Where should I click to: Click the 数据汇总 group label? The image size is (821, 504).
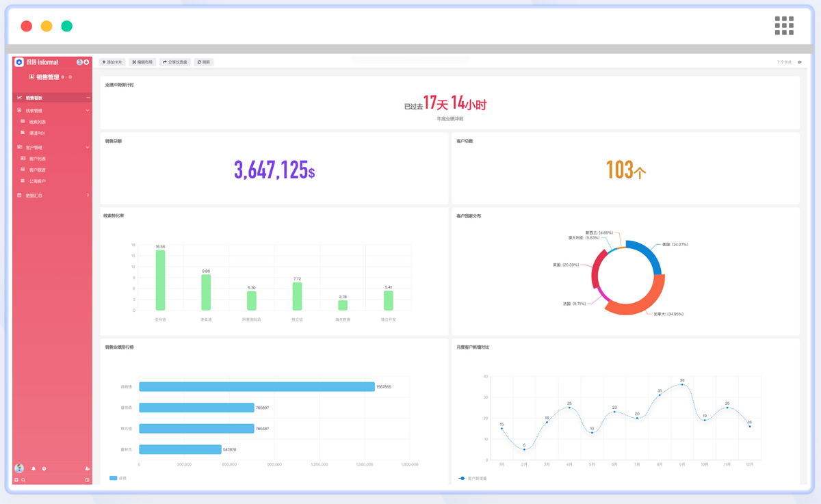pyautogui.click(x=34, y=196)
